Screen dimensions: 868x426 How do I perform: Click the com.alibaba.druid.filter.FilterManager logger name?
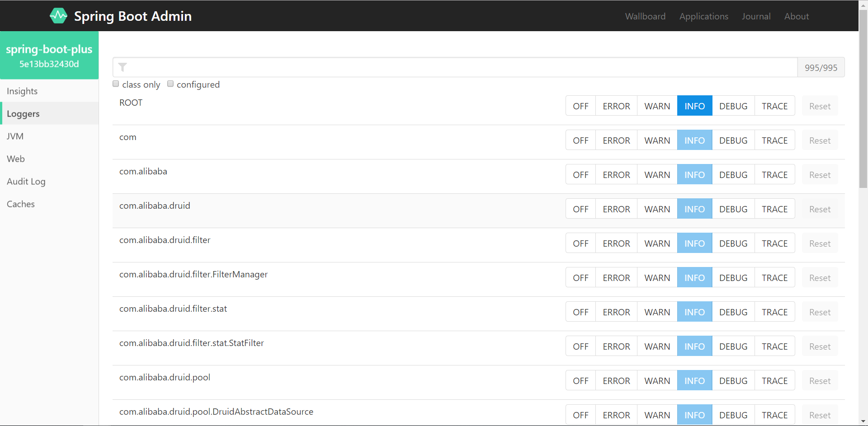coord(193,274)
